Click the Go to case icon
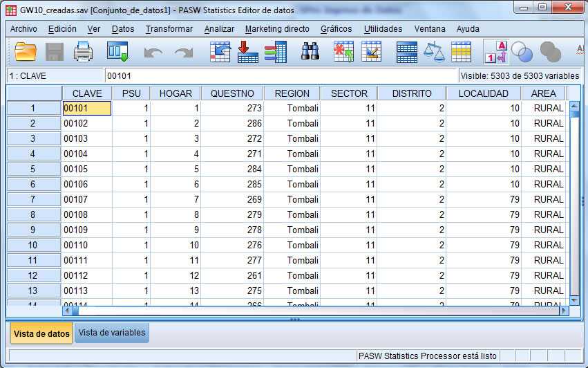588x368 pixels. [220, 52]
